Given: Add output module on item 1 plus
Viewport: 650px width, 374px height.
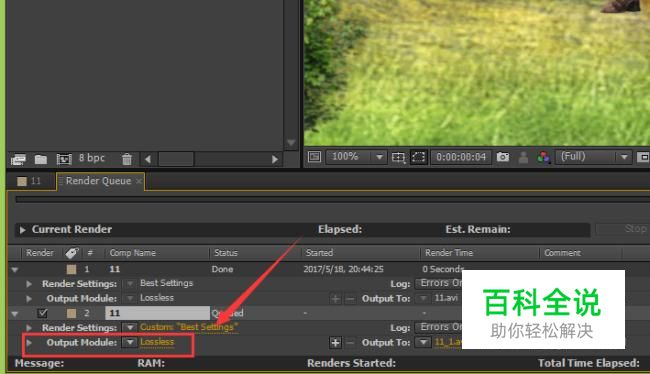Looking at the screenshot, I should tap(335, 299).
